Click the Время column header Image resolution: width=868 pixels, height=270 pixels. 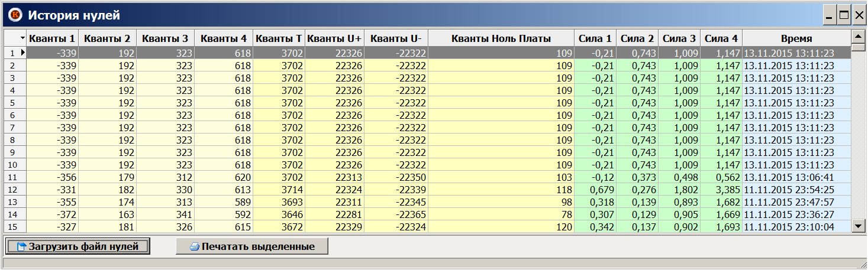pyautogui.click(x=796, y=38)
